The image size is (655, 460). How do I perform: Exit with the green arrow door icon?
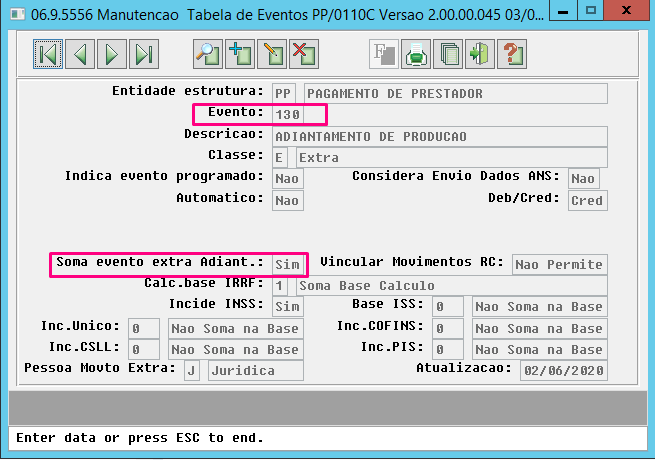(480, 54)
